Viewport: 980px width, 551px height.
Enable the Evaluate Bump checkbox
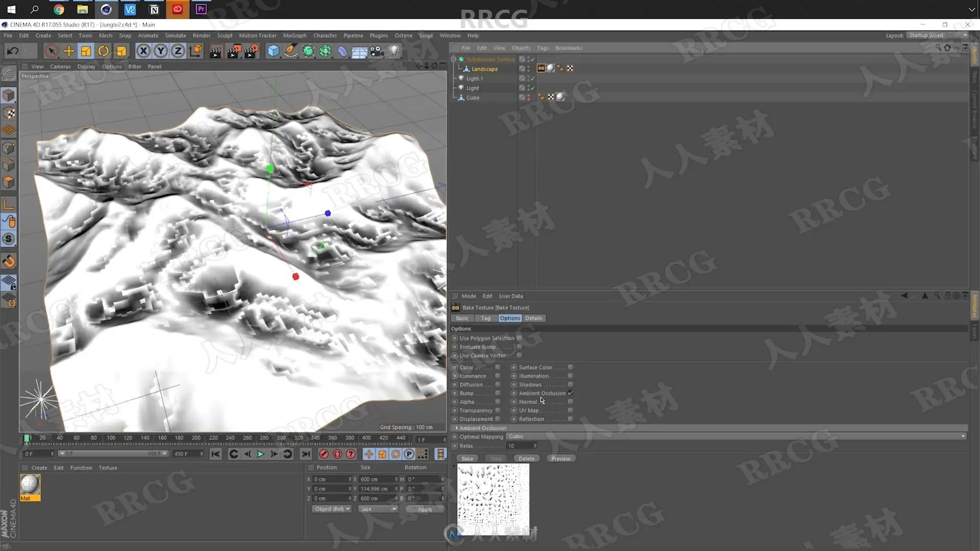pos(519,347)
